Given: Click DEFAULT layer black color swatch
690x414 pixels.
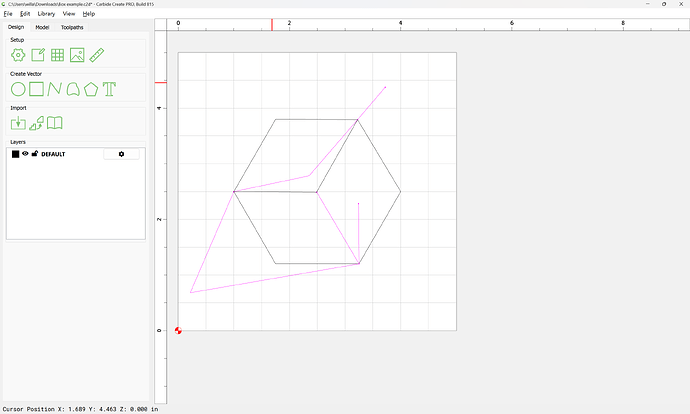Looking at the screenshot, I should [15, 154].
